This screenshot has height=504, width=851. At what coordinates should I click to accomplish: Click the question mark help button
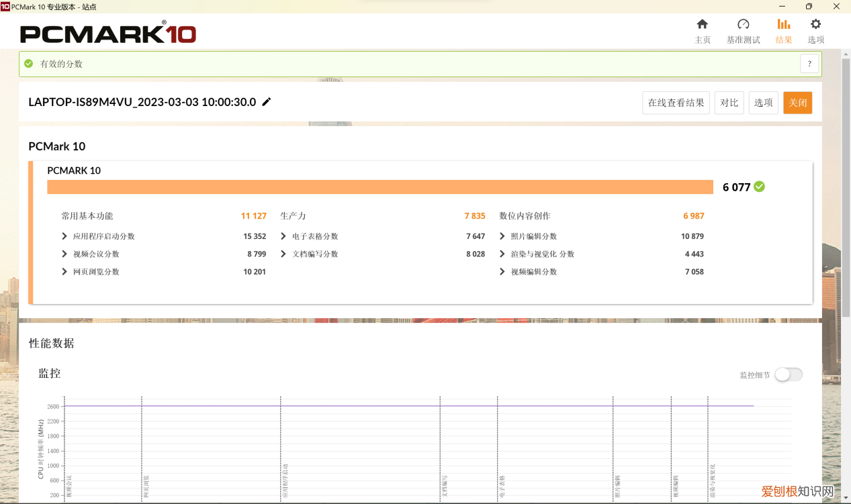coord(809,64)
